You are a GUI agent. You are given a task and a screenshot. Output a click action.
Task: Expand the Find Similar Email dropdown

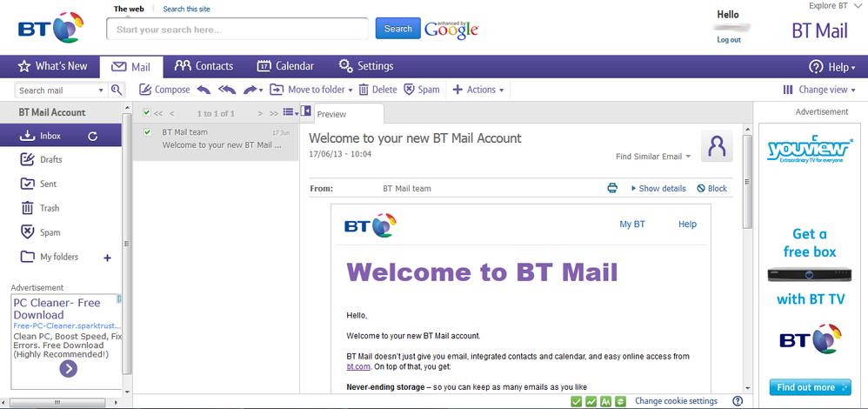(653, 157)
